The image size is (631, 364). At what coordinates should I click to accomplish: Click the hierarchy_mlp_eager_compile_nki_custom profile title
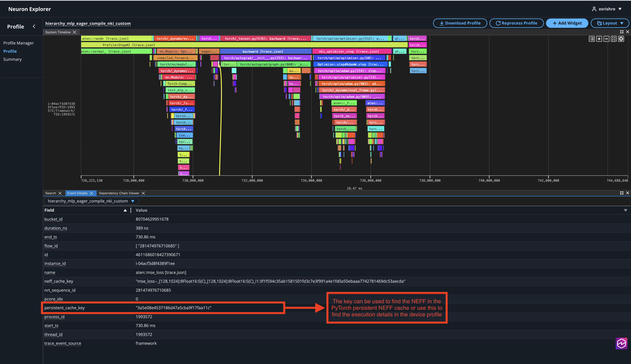(88, 23)
